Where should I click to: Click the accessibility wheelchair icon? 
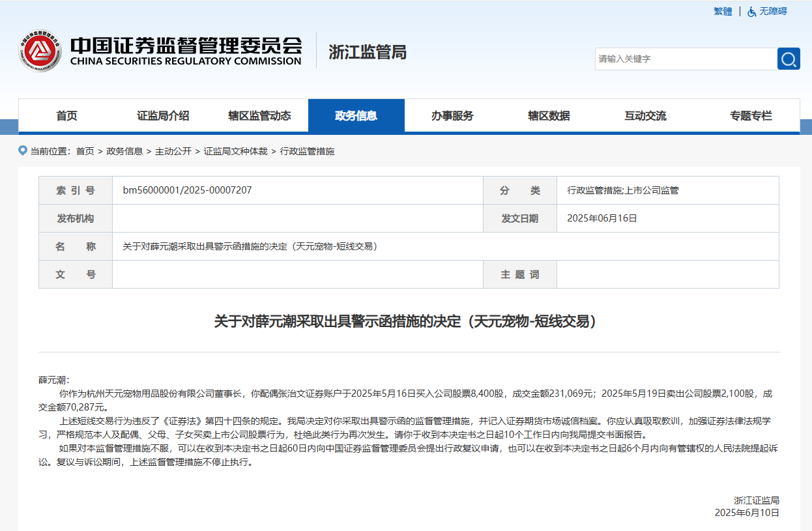752,12
